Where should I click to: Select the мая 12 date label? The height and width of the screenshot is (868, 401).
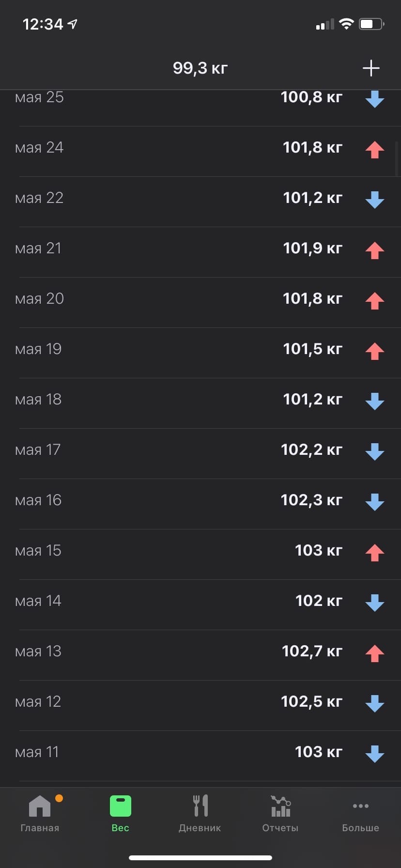[x=38, y=702]
